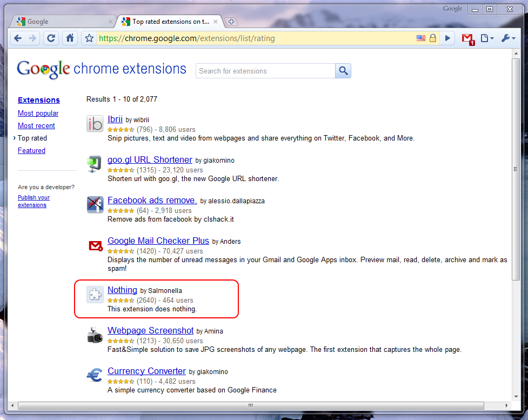The image size is (528, 420).
Task: Open goo.gl URL Shortener extension
Action: (150, 159)
